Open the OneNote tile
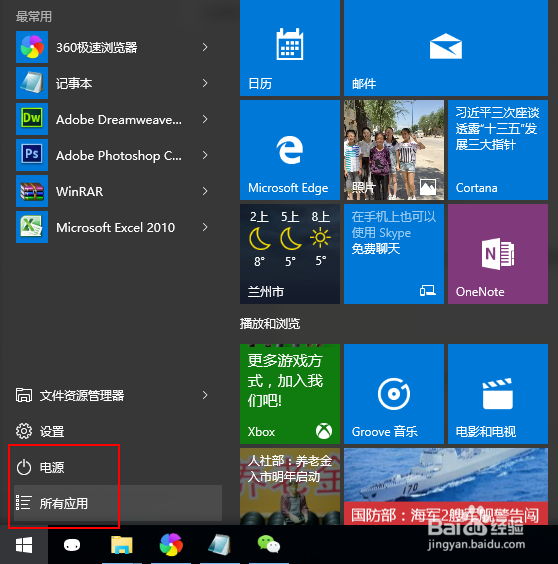The width and height of the screenshot is (558, 564). tap(498, 254)
